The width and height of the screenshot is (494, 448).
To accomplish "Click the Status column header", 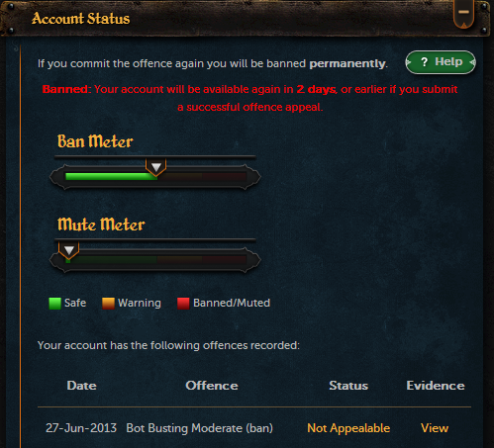I will [x=348, y=386].
